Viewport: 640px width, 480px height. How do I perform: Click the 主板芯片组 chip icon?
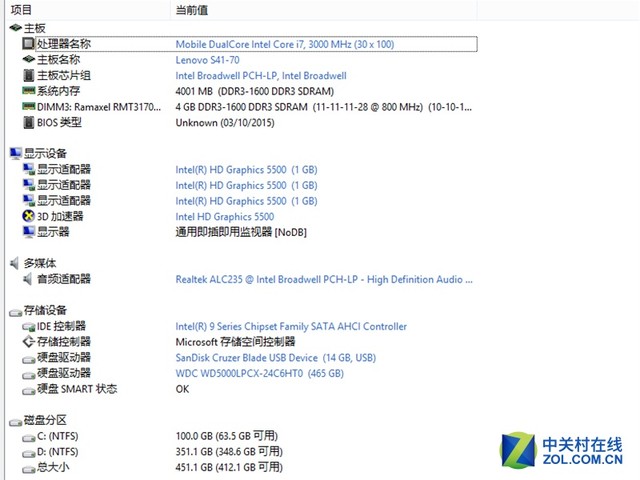click(29, 75)
